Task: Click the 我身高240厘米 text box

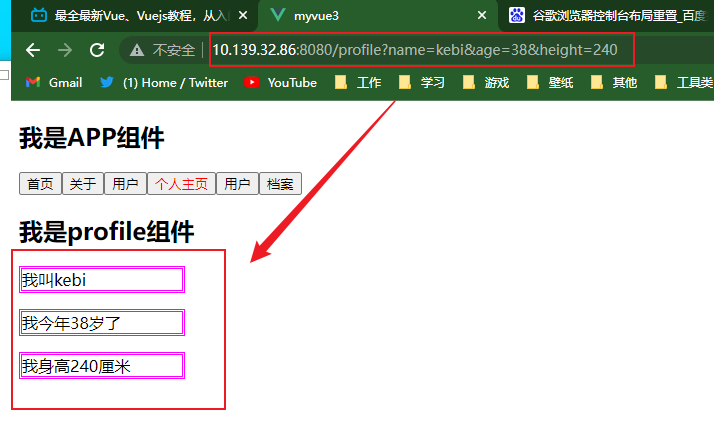Action: 102,366
